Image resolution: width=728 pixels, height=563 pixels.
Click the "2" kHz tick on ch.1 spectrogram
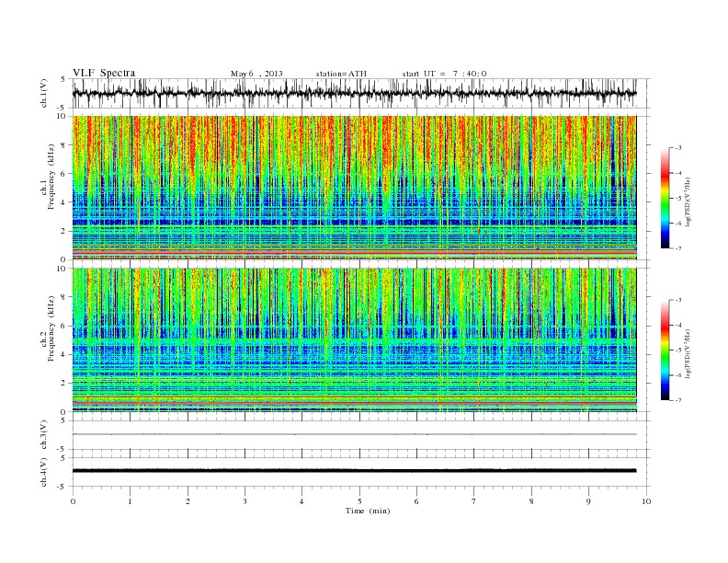tap(63, 231)
